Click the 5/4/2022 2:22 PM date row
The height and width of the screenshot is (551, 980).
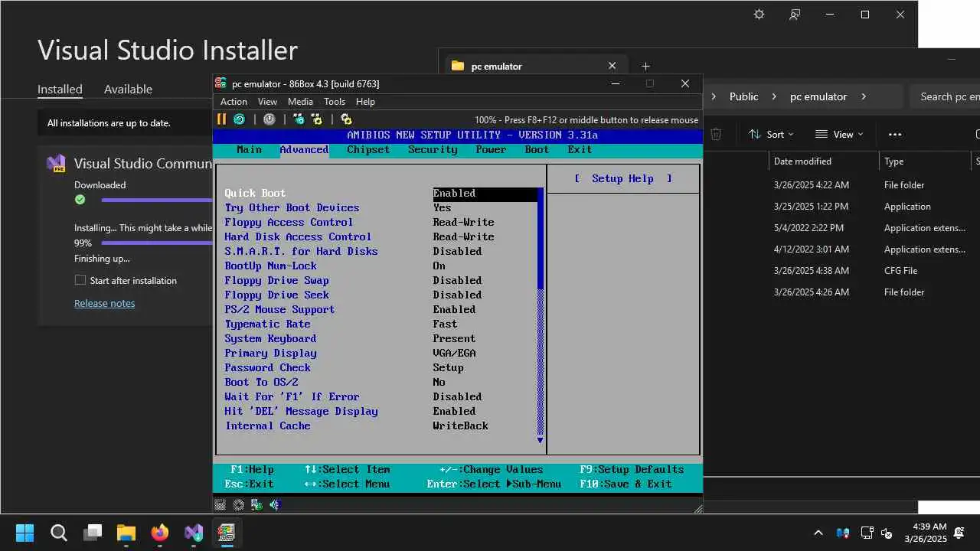coord(808,228)
